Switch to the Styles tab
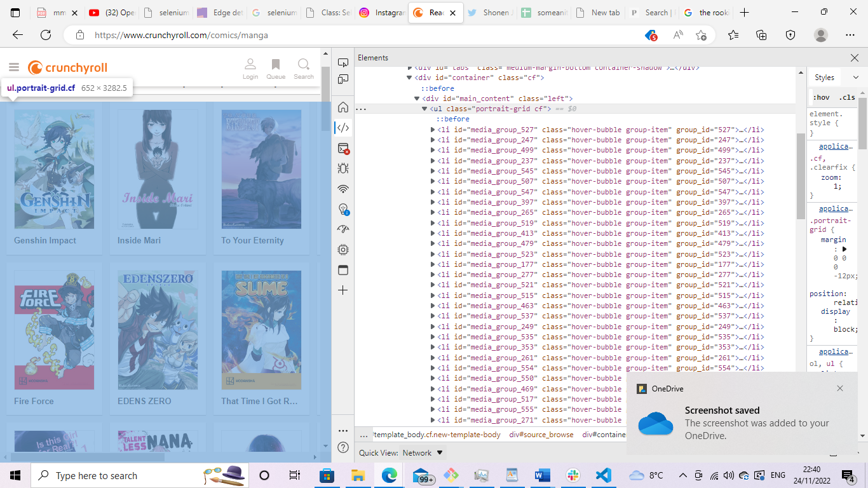The height and width of the screenshot is (488, 868). 824,78
